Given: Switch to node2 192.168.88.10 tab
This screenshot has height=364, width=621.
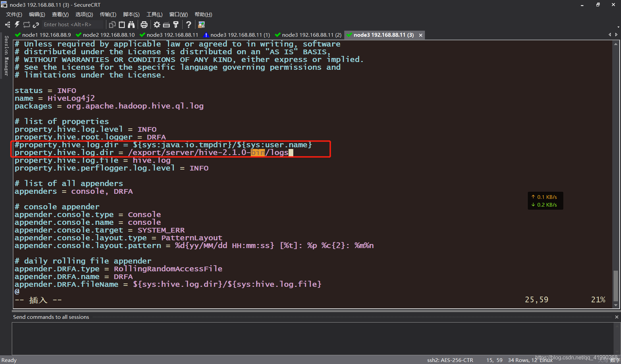Looking at the screenshot, I should [x=105, y=35].
